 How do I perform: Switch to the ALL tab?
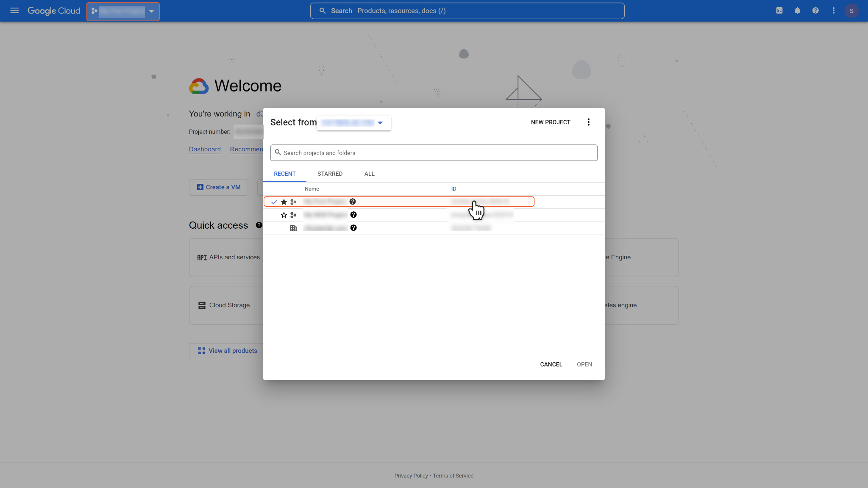tap(369, 174)
